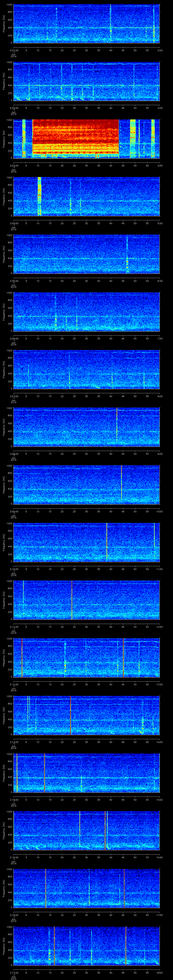Viewport: 173px width, 980px height.
Task: Click the Frequency (Hz) axis label of the 2:01:00 panel
Action: [x=4, y=24]
